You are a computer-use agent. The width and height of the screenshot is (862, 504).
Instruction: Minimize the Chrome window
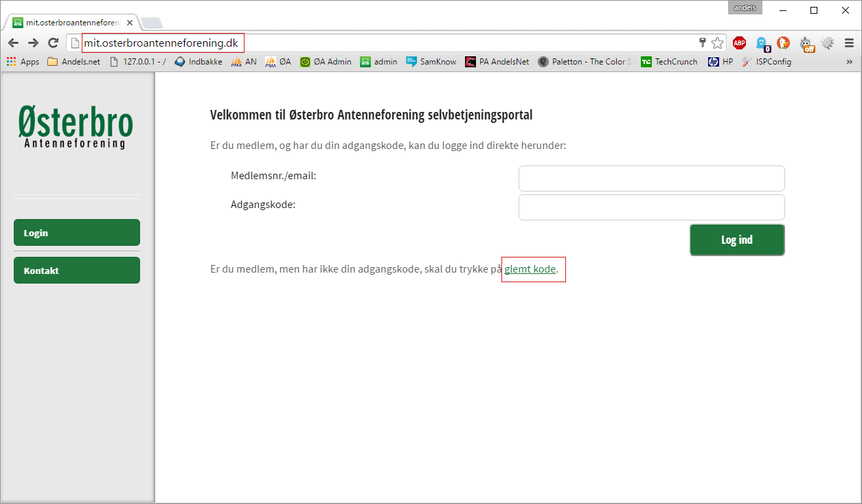click(782, 10)
